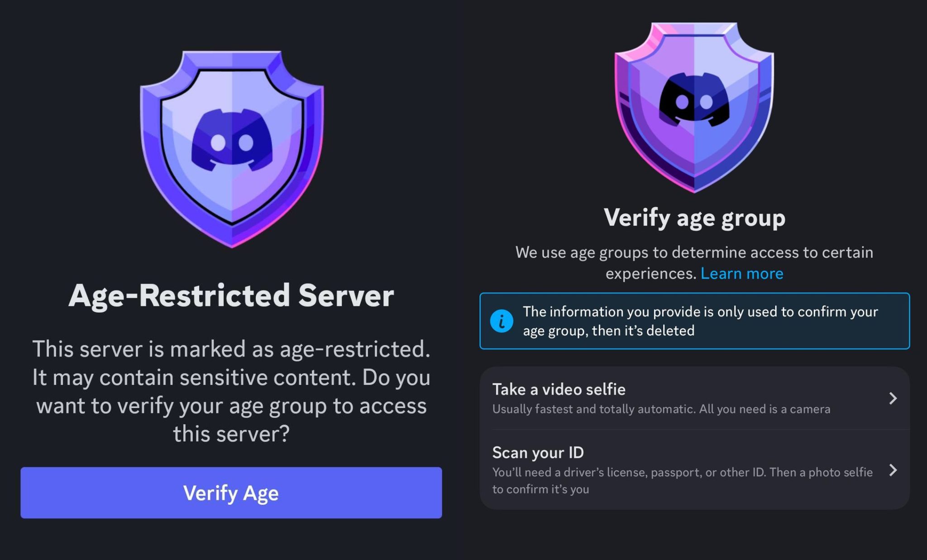Select the Take a video selfie option

click(x=559, y=389)
